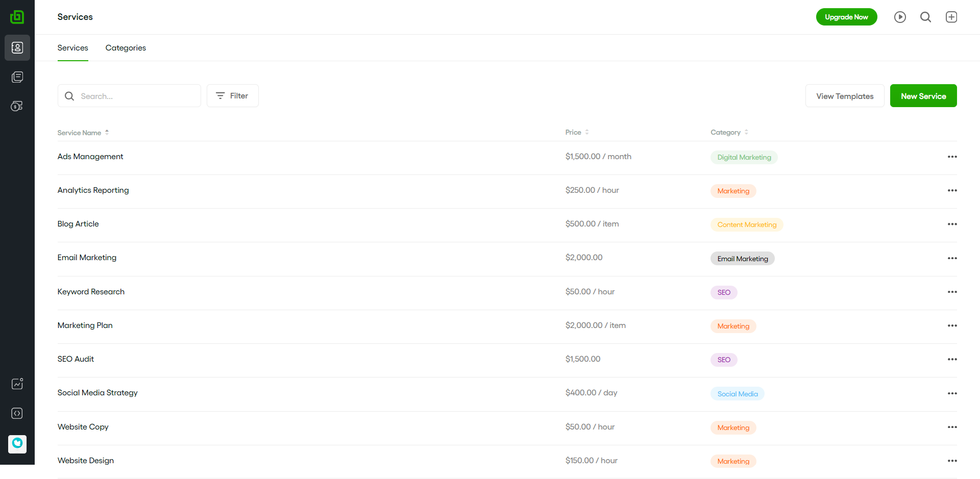Image resolution: width=980 pixels, height=479 pixels.
Task: Click the green app logo in sidebar
Action: 17,17
